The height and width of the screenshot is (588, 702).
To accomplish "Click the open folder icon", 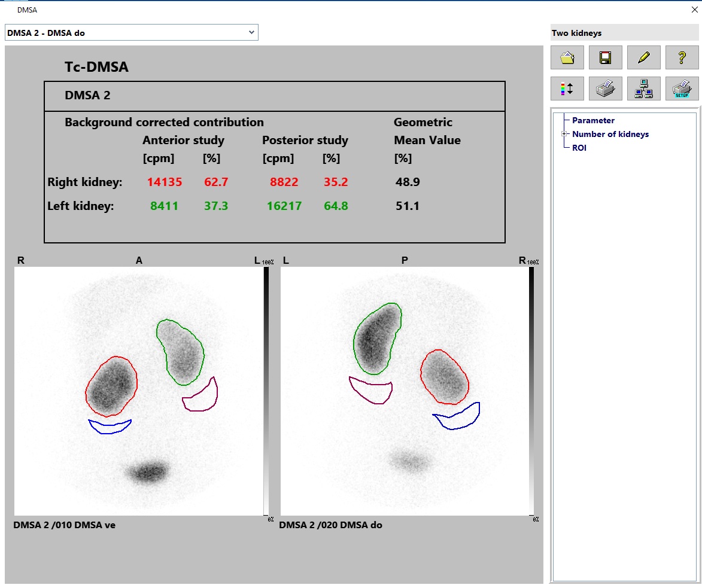I will pos(567,57).
